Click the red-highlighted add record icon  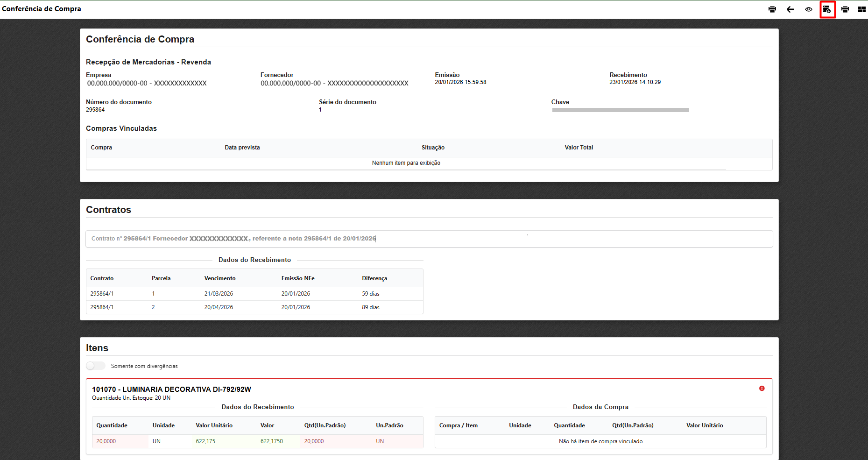(827, 9)
